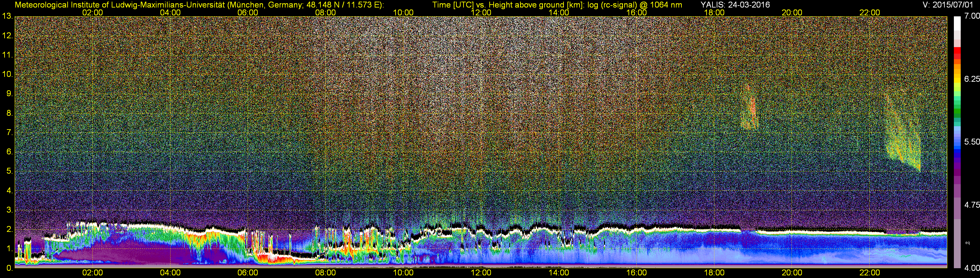Click the 12:00 label on the top time axis

coord(481,12)
